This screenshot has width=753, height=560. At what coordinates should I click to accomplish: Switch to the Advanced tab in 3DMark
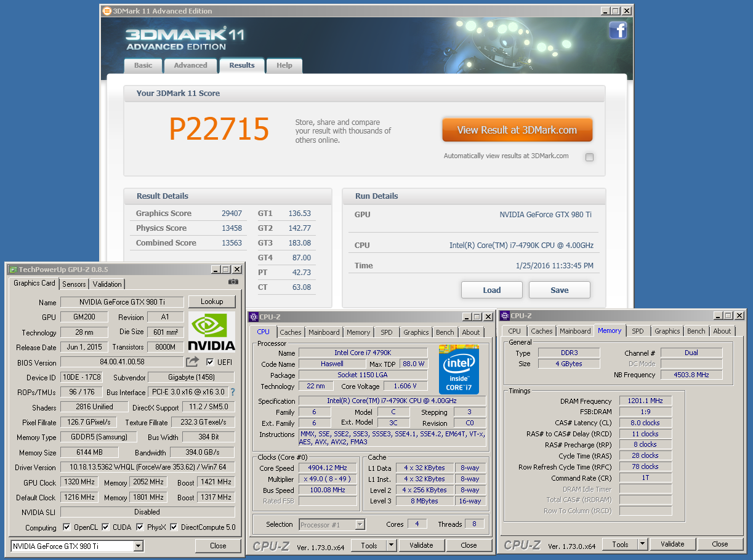[190, 65]
